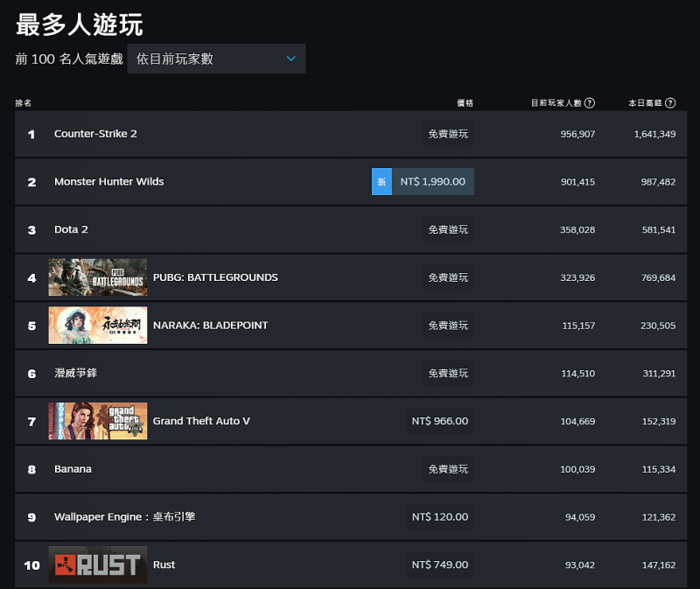This screenshot has width=700, height=589.
Task: Click the 目前玩家人數 column header
Action: [556, 103]
